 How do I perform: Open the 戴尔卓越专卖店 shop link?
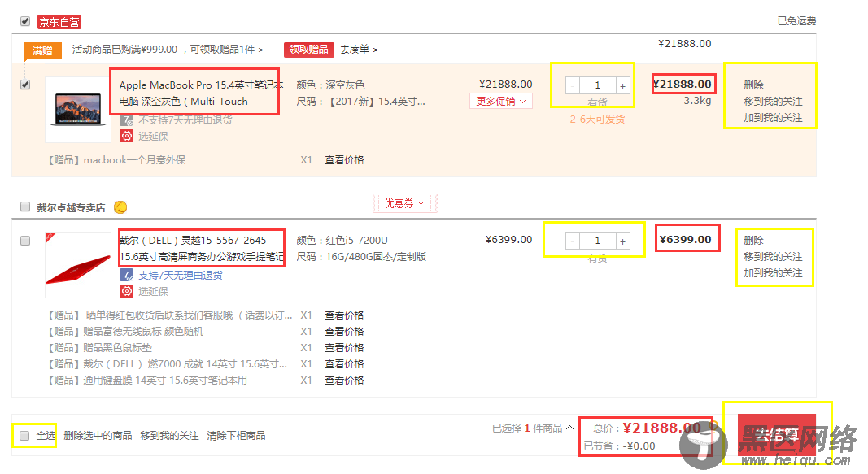pos(71,208)
